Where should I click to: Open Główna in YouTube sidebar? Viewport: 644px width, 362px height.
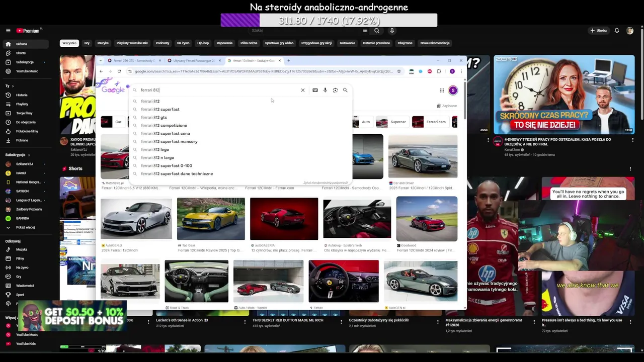[x=27, y=44]
